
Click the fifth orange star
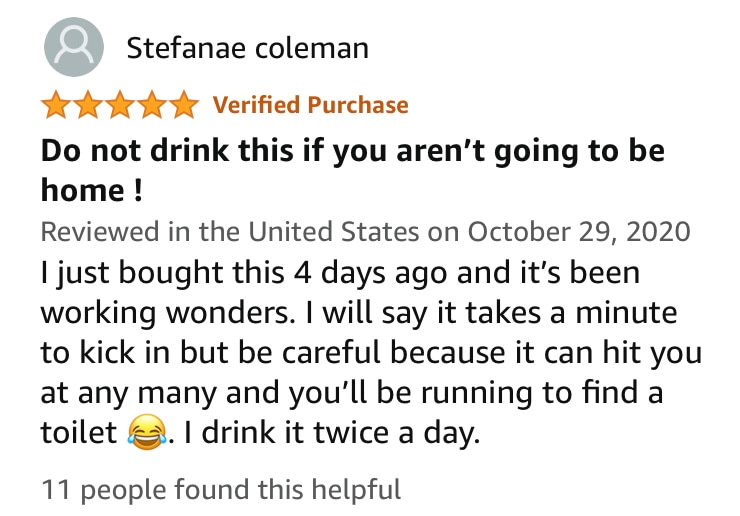pos(184,104)
